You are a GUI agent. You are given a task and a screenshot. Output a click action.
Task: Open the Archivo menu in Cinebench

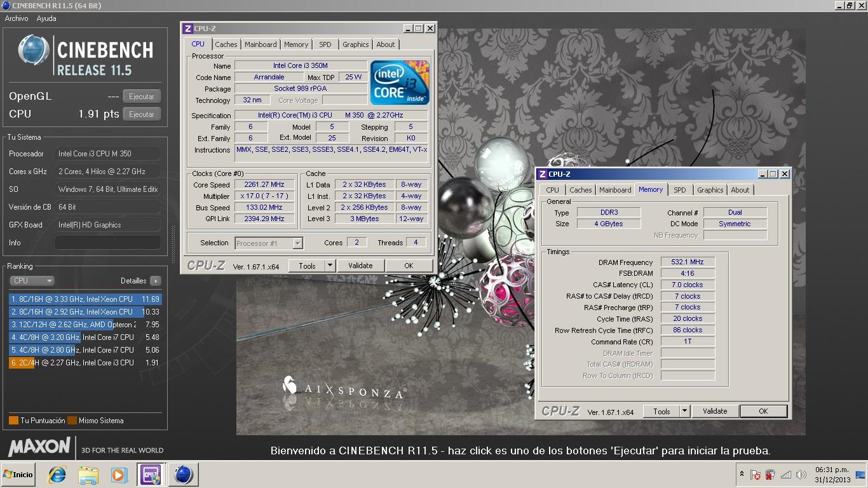17,18
